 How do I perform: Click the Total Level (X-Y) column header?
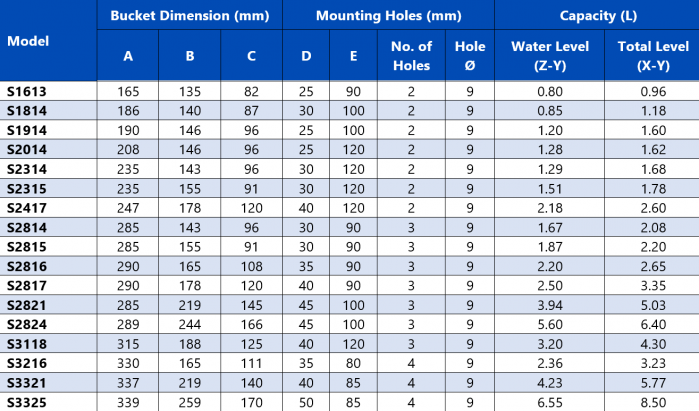(653, 56)
